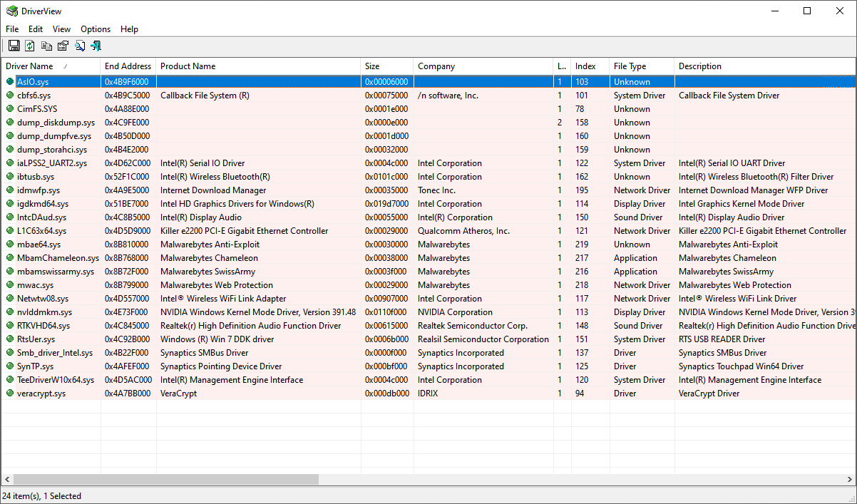Click the Exit door toolbar icon

(x=96, y=45)
